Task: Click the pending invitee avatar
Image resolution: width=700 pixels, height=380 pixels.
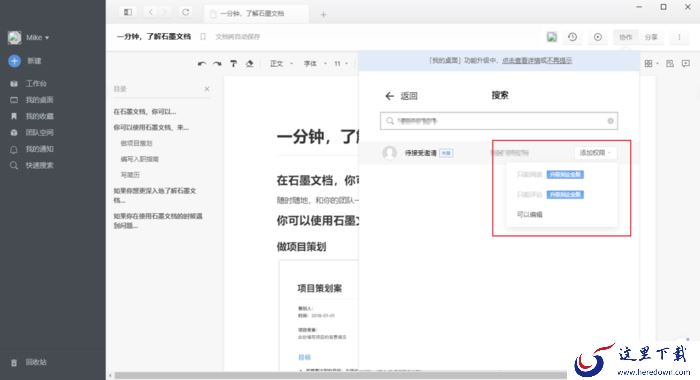Action: click(390, 153)
